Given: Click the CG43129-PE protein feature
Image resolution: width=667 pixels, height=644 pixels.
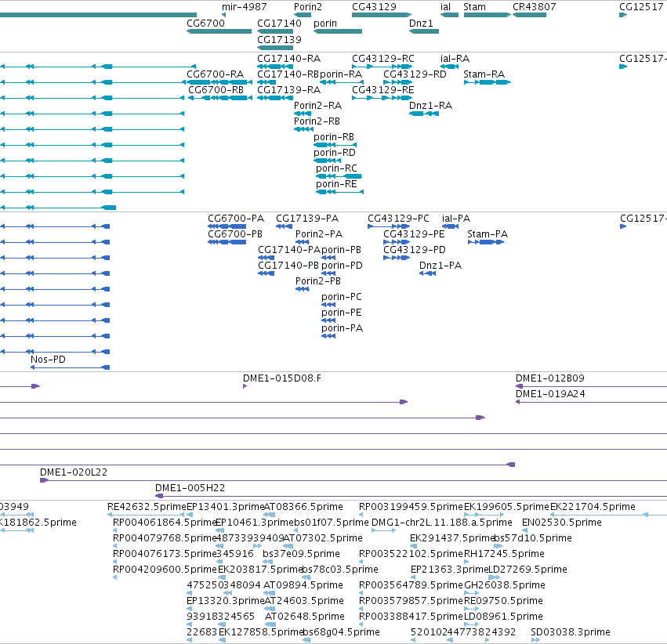Looking at the screenshot, I should pos(397,242).
